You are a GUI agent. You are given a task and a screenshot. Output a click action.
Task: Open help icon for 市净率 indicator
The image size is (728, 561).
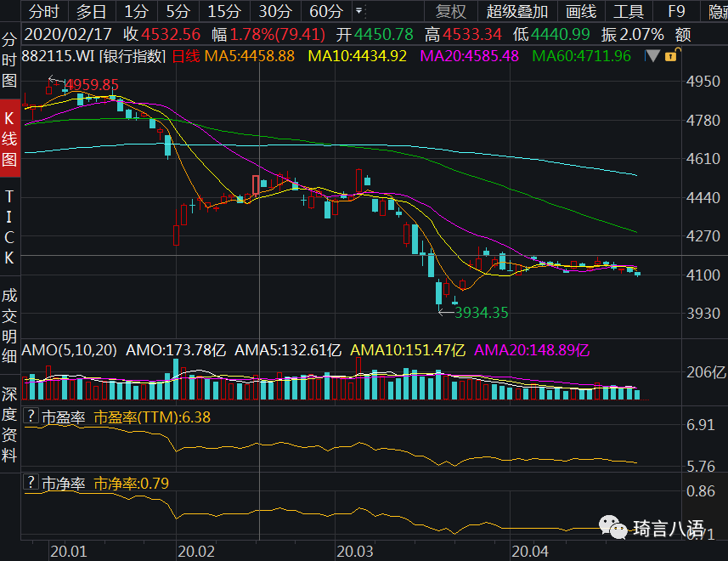point(31,483)
